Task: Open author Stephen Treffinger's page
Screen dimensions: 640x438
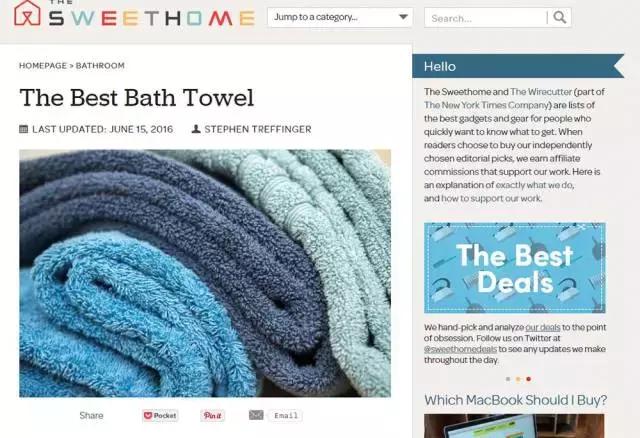Action: tap(258, 129)
